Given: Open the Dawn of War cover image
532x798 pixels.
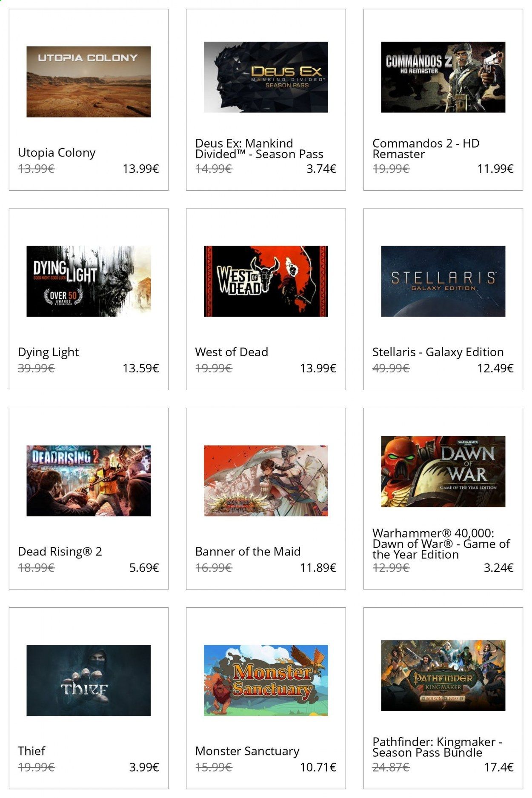Looking at the screenshot, I should click(x=443, y=472).
